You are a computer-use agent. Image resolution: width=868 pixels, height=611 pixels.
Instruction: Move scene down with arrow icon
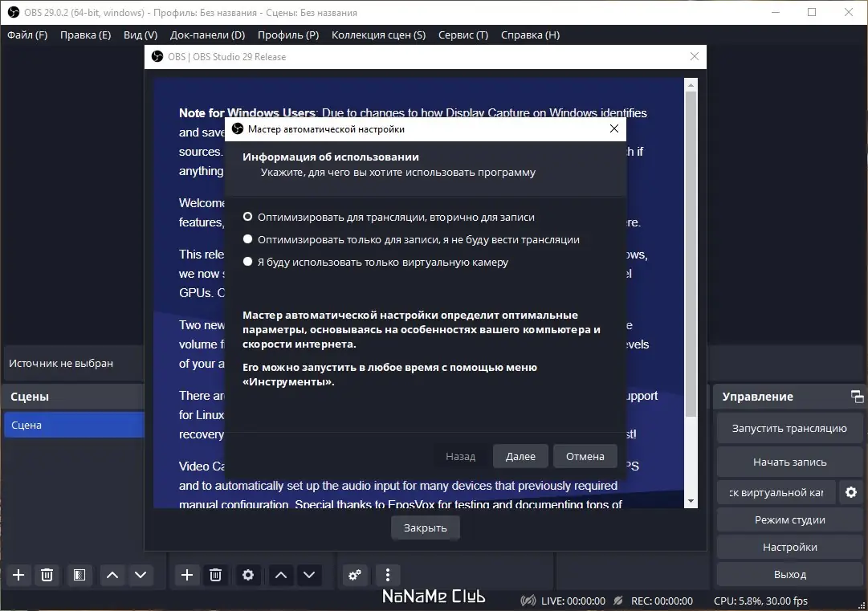[x=141, y=575]
